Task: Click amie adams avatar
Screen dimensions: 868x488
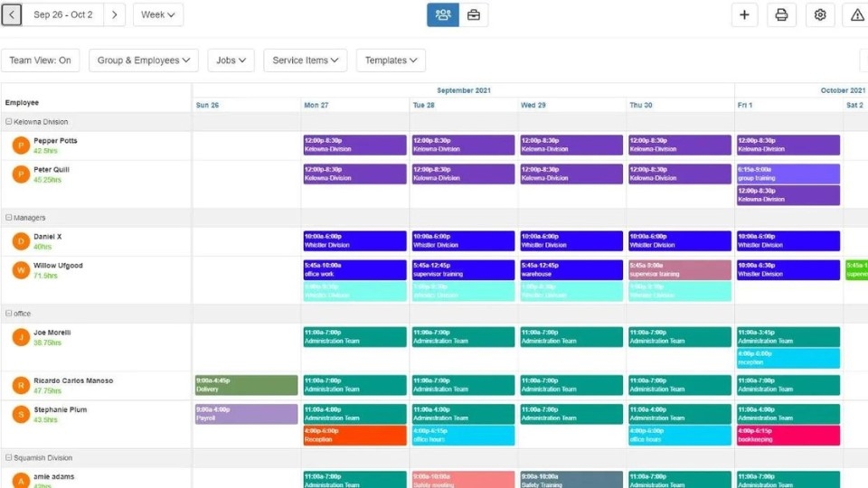Action: [x=21, y=480]
